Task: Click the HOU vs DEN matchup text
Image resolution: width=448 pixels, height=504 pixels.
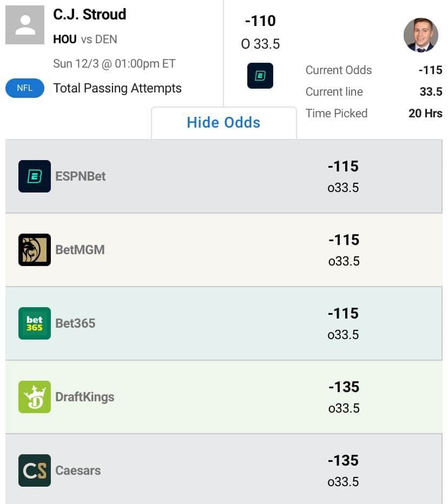Action: point(85,39)
